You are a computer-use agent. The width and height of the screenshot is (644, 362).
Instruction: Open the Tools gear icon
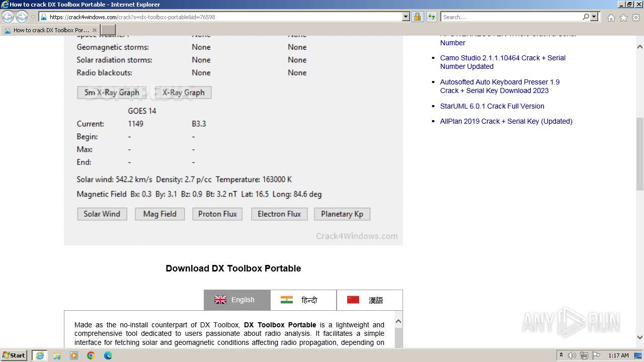pyautogui.click(x=636, y=18)
